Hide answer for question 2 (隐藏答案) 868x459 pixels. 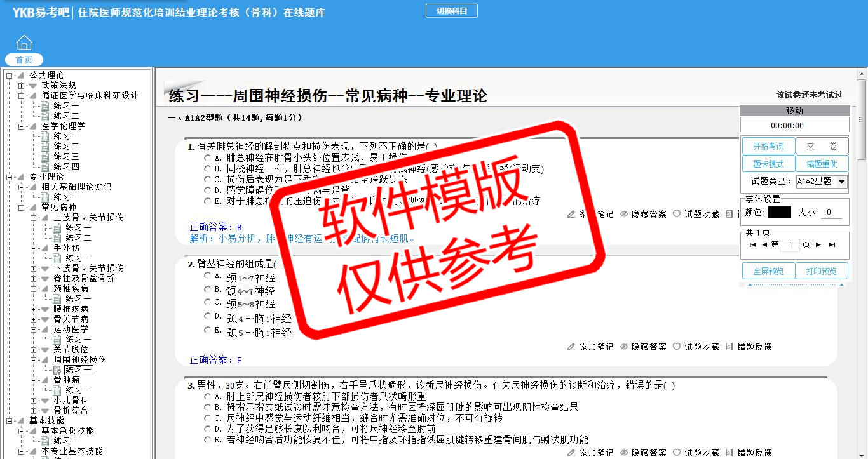coord(643,347)
